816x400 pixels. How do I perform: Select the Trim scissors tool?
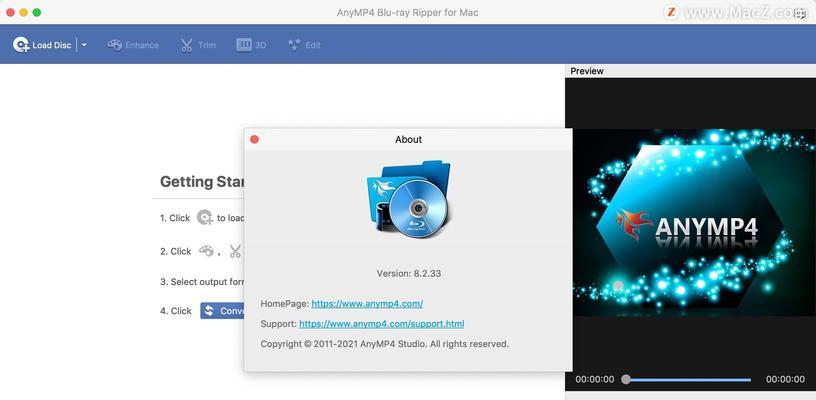pyautogui.click(x=198, y=45)
